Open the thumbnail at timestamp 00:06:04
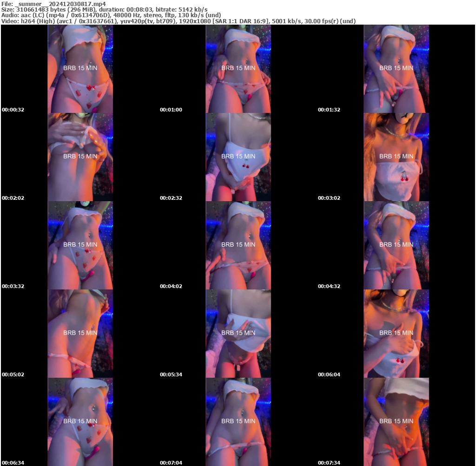This screenshot has height=466, width=476. (396, 333)
